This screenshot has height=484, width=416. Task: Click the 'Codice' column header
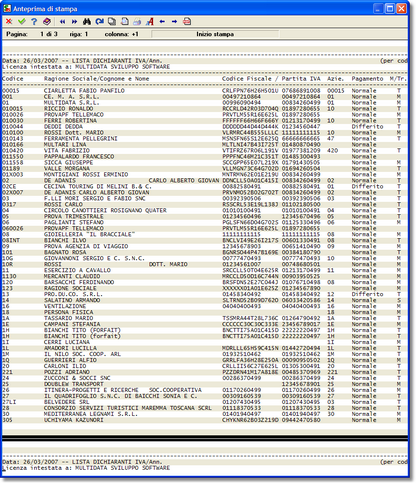[x=13, y=79]
